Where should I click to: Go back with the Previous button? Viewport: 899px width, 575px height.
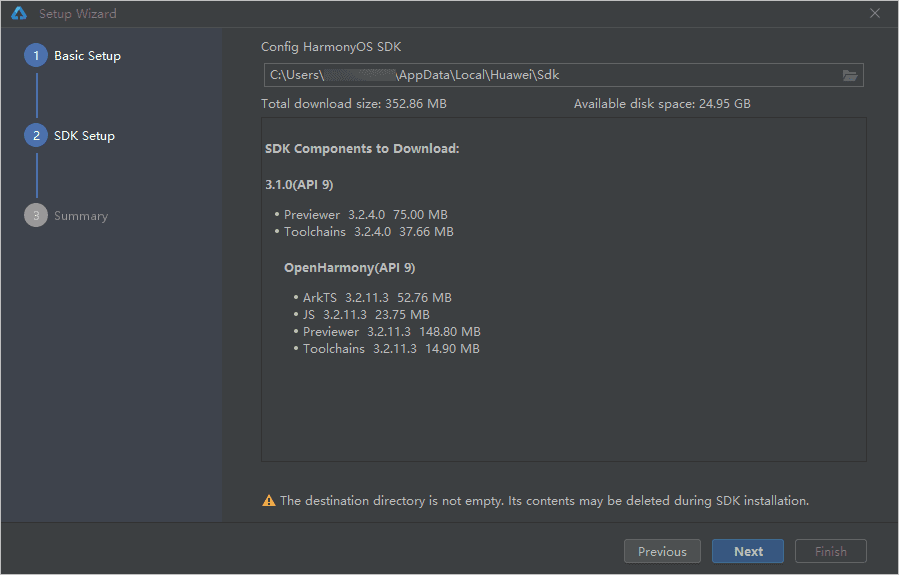coord(662,551)
